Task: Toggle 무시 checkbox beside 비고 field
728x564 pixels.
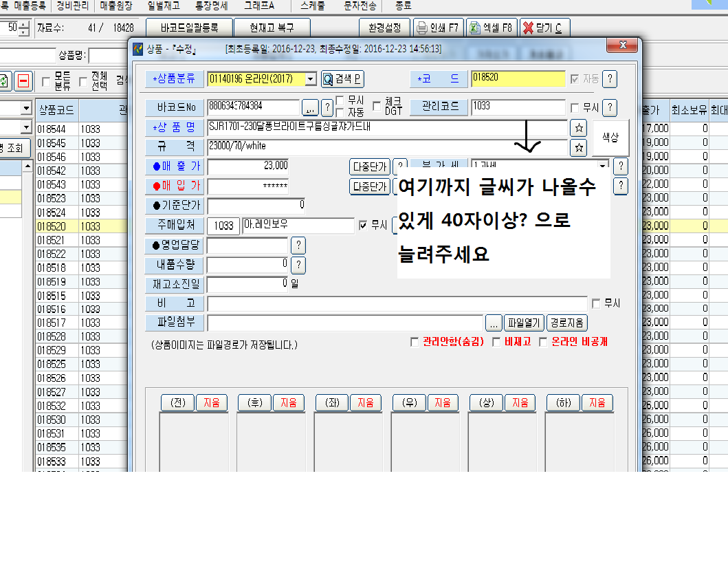Action: [596, 304]
